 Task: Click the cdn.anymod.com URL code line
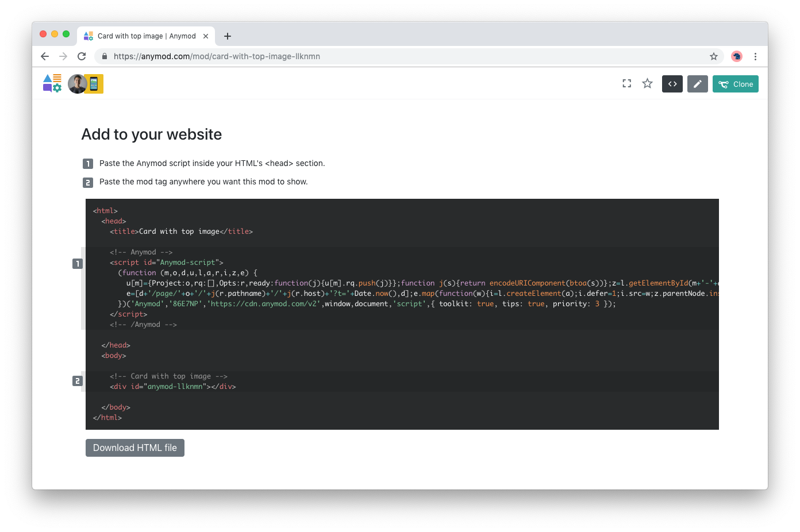click(367, 304)
